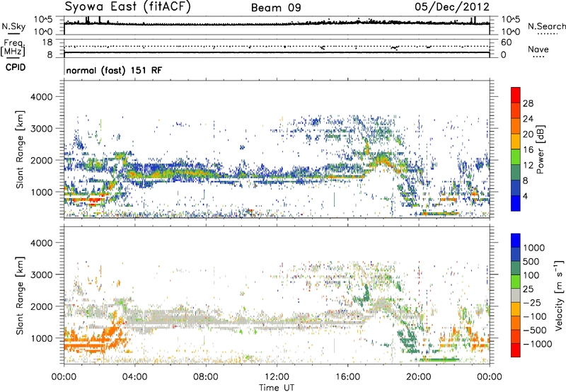Click the red bottom of Velocity color bar
Screen dimensions: 566x392
tap(516, 350)
